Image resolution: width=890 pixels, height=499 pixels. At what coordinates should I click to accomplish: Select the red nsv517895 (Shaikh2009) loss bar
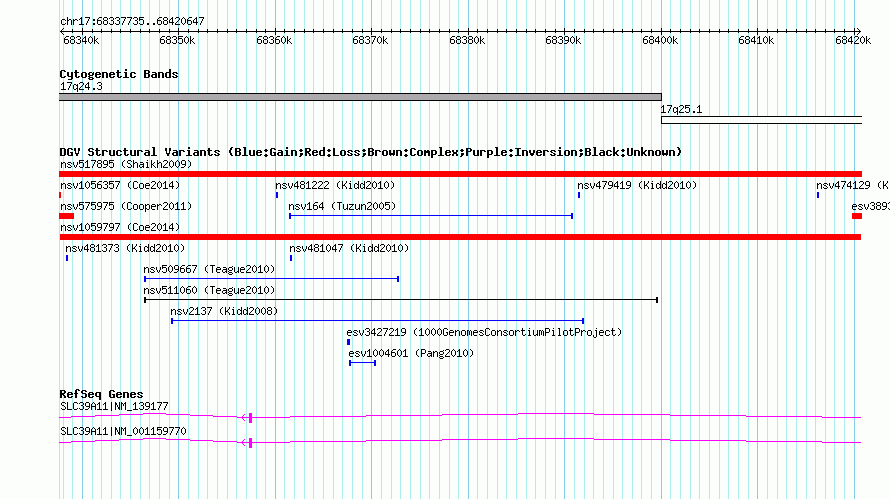(460, 174)
